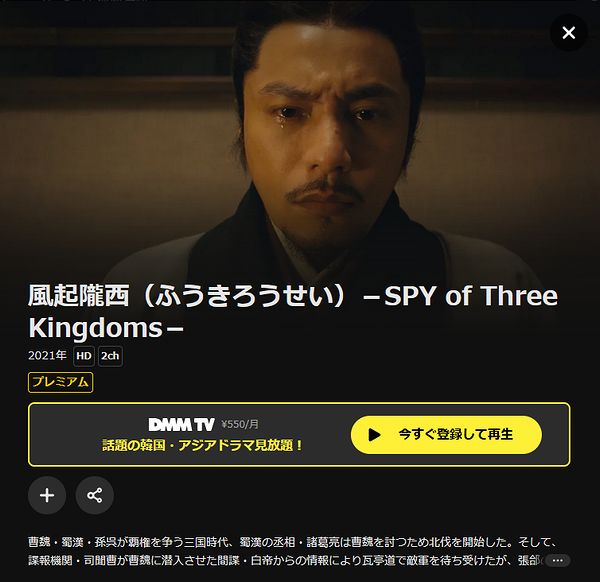This screenshot has width=600, height=582.
Task: Click the ¥550/月 price text
Action: point(240,424)
